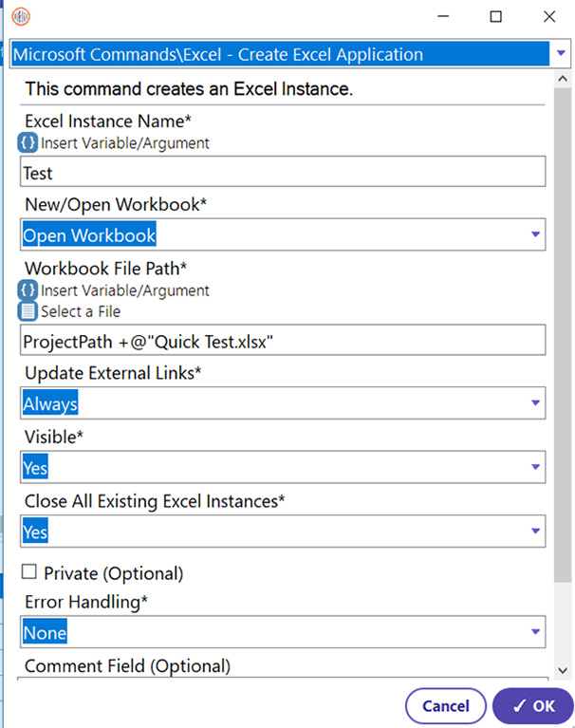Expand the Error Handling dropdown
The image size is (575, 728).
click(x=535, y=632)
